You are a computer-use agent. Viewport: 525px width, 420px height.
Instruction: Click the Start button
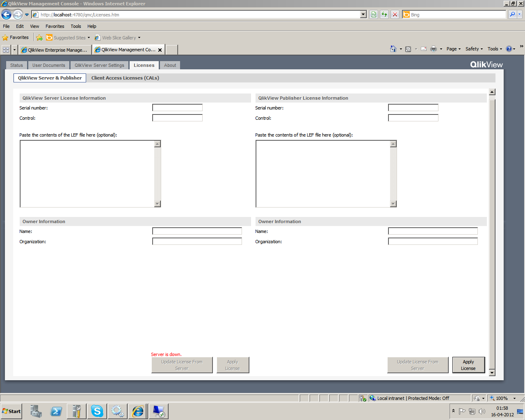coord(11,411)
